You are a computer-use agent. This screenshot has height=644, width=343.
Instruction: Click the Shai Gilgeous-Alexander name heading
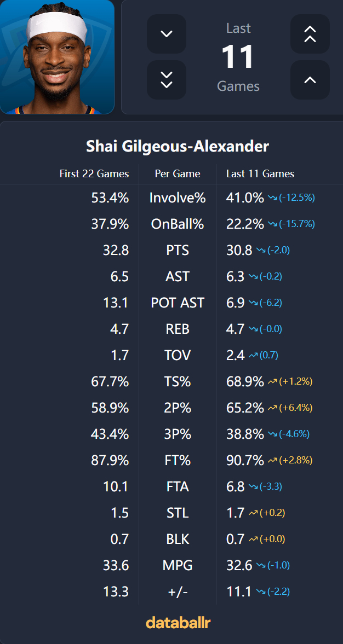pos(178,147)
